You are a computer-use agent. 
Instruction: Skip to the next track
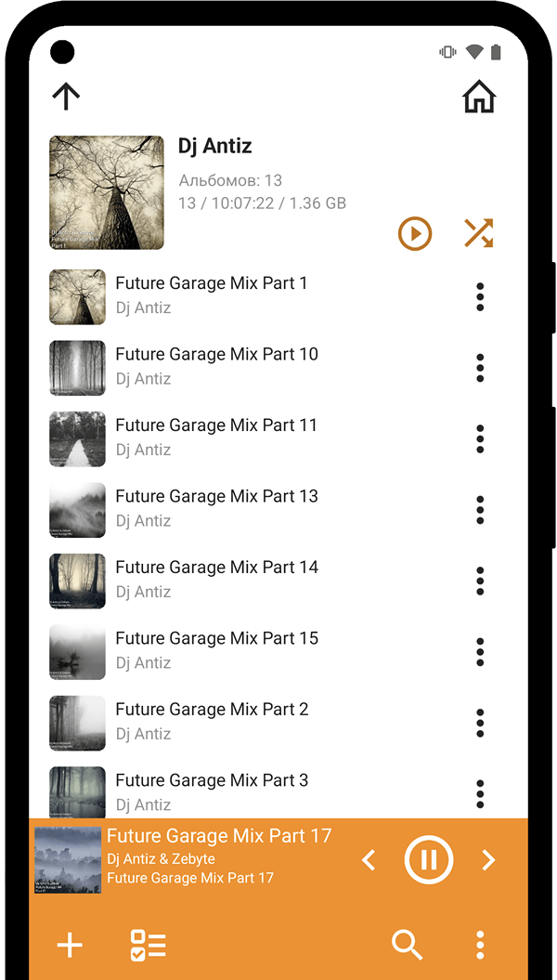(488, 859)
